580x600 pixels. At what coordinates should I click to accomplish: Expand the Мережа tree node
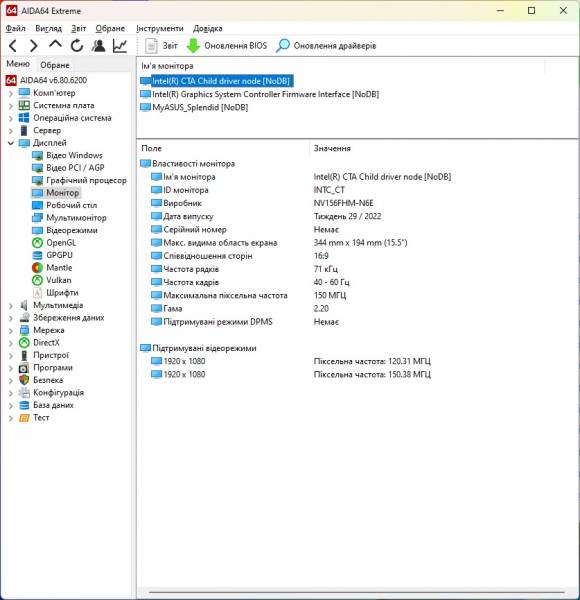pos(11,331)
